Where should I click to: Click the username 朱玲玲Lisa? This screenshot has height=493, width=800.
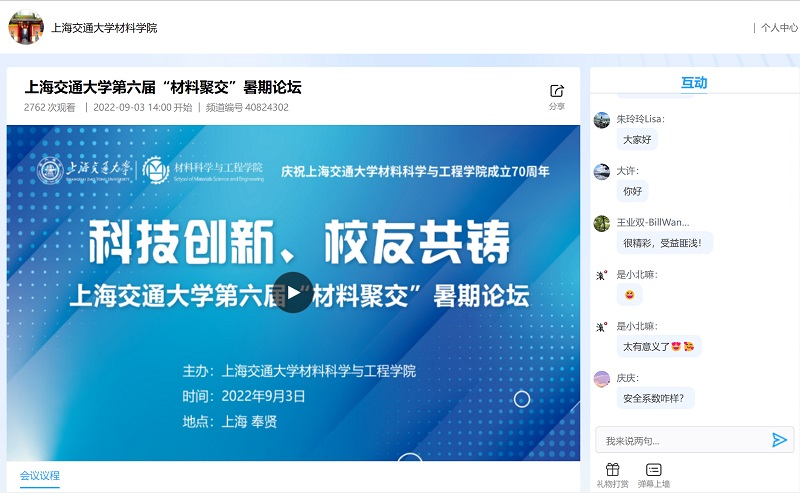[640, 119]
